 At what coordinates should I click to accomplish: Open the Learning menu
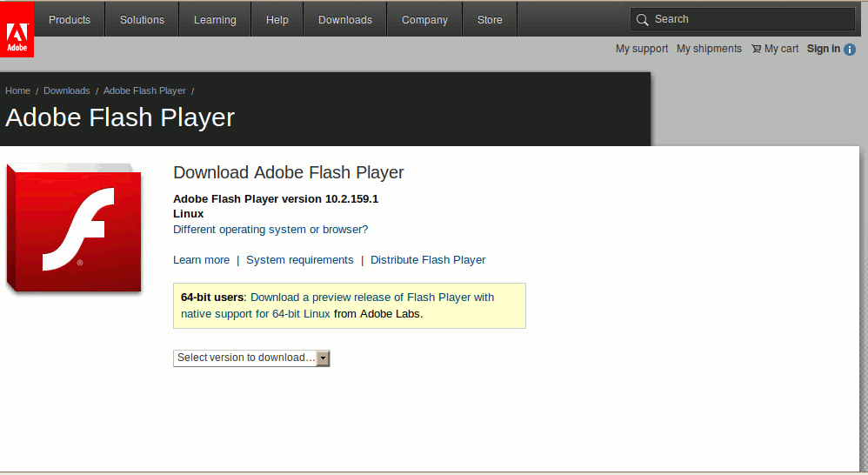[x=215, y=19]
